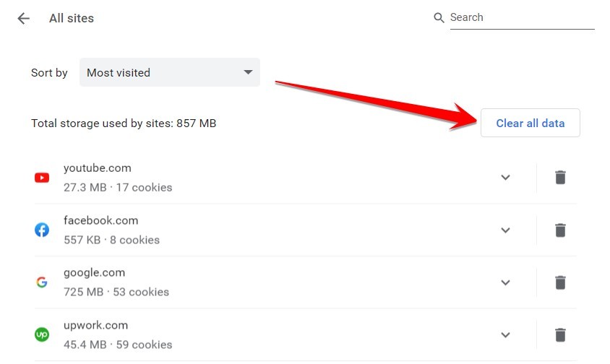Select the upwork.com site name

(95, 325)
